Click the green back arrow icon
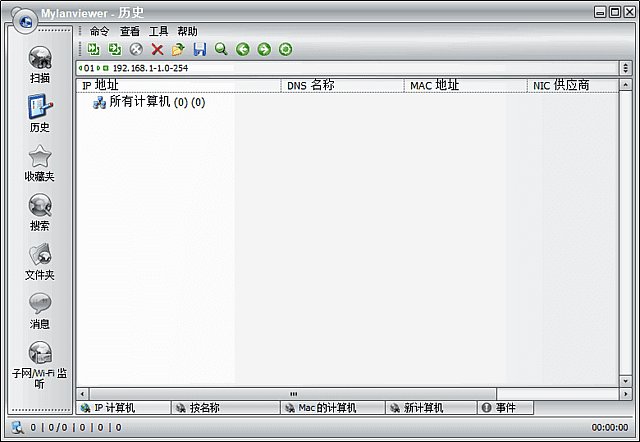The height and width of the screenshot is (442, 640). (x=243, y=49)
